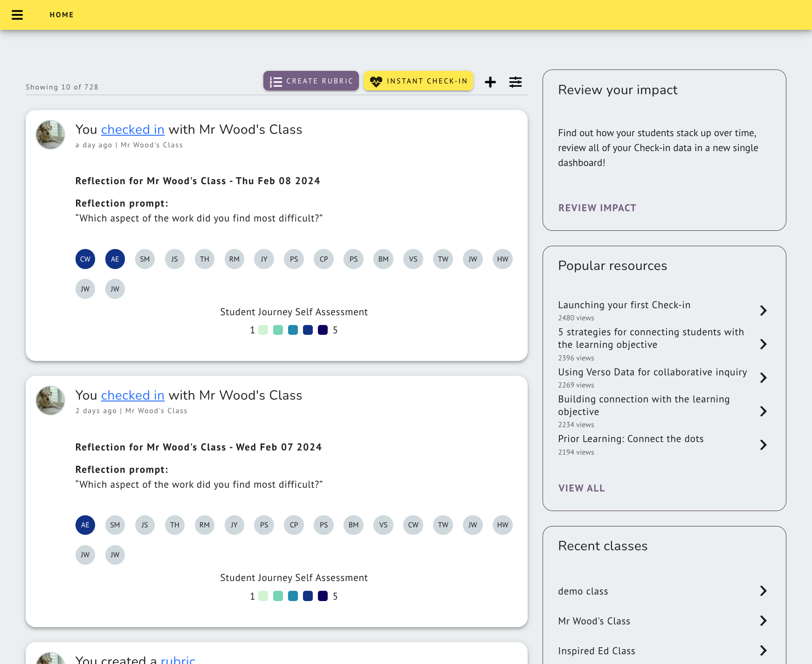This screenshot has height=664, width=812.
Task: Click the REVIEW IMPACT link
Action: (x=597, y=208)
